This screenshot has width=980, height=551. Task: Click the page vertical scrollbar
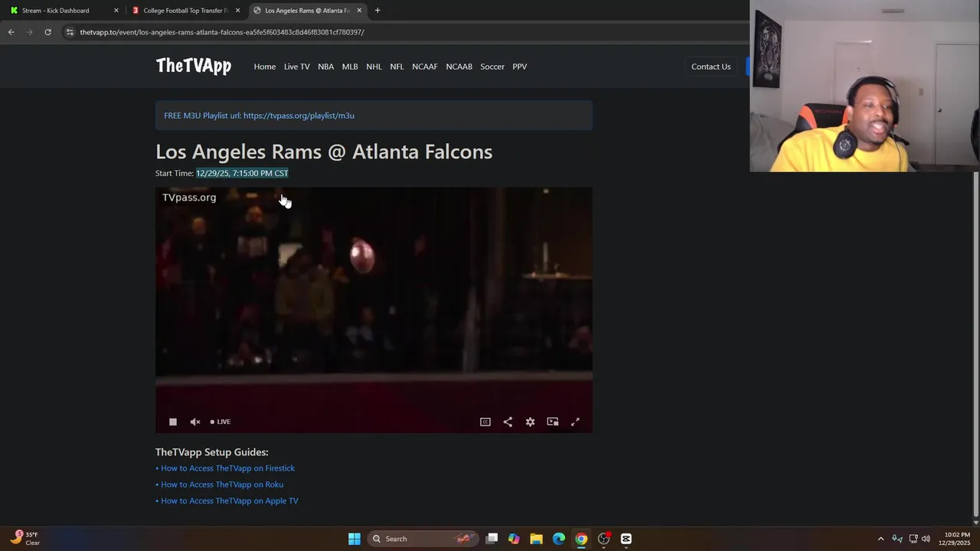[975, 344]
